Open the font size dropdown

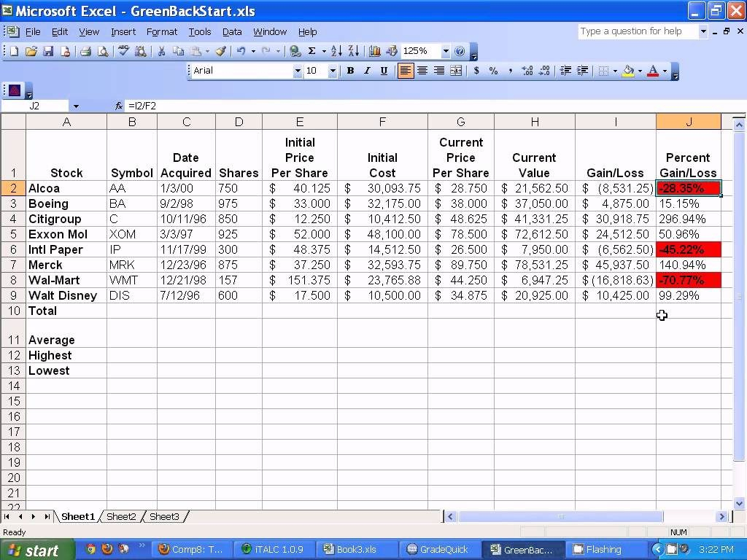(x=333, y=71)
